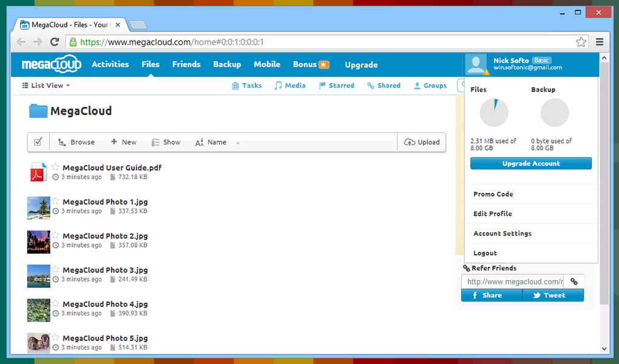Star MegaCloud Photo 2.jpg
Screen dimensions: 619x364
[x=55, y=235]
